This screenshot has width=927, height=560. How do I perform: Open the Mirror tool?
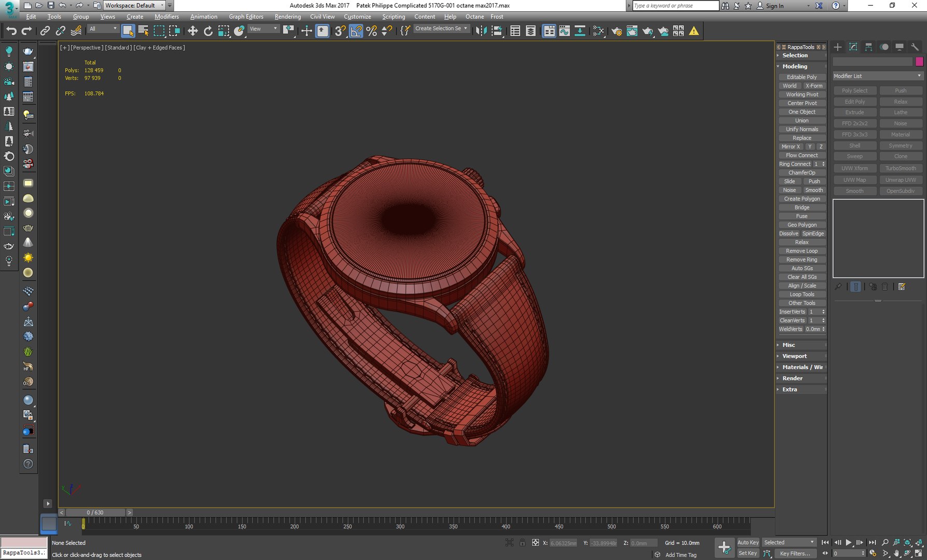point(481,31)
